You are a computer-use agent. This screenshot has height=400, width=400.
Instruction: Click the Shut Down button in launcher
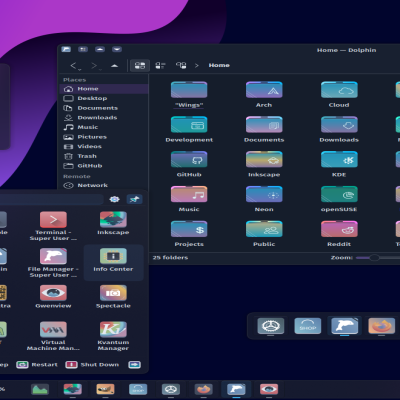[92, 365]
